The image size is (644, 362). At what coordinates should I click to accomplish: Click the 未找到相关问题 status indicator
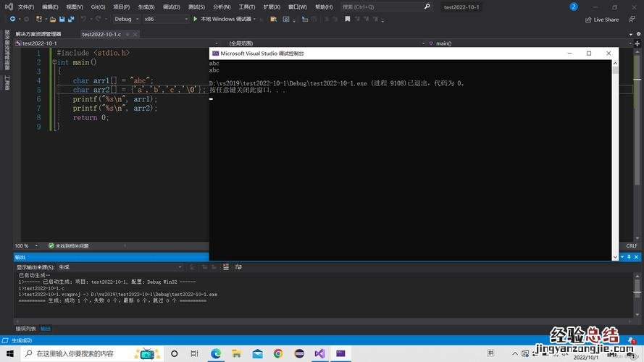[x=68, y=245]
